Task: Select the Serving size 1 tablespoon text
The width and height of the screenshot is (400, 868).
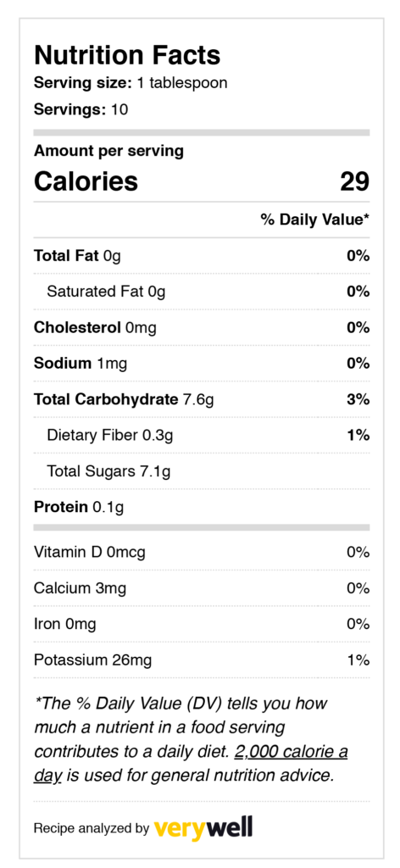Action: click(x=131, y=83)
